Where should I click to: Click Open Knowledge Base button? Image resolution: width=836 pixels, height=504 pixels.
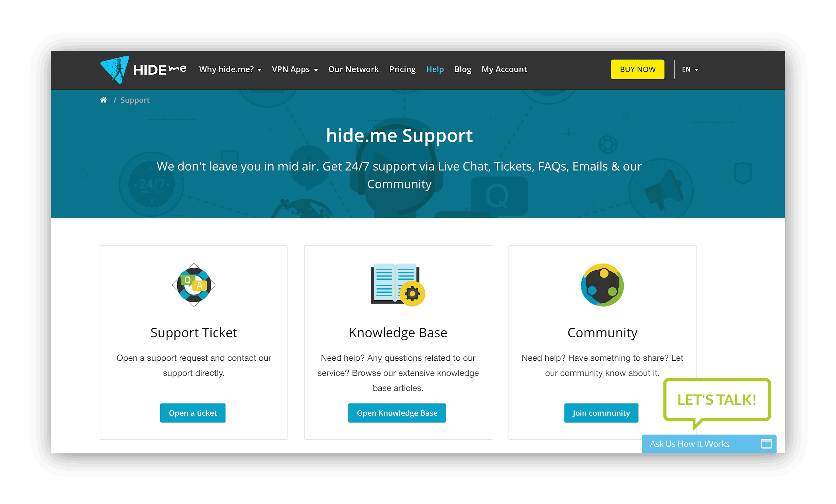[397, 413]
